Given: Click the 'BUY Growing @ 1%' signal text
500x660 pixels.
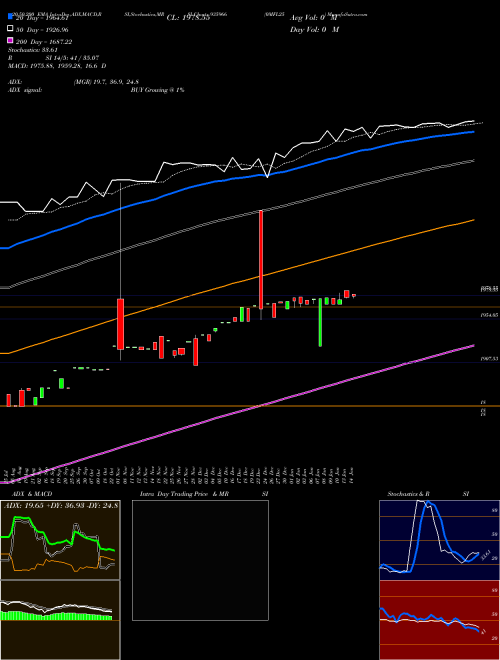Looking at the screenshot, I should click(x=157, y=90).
